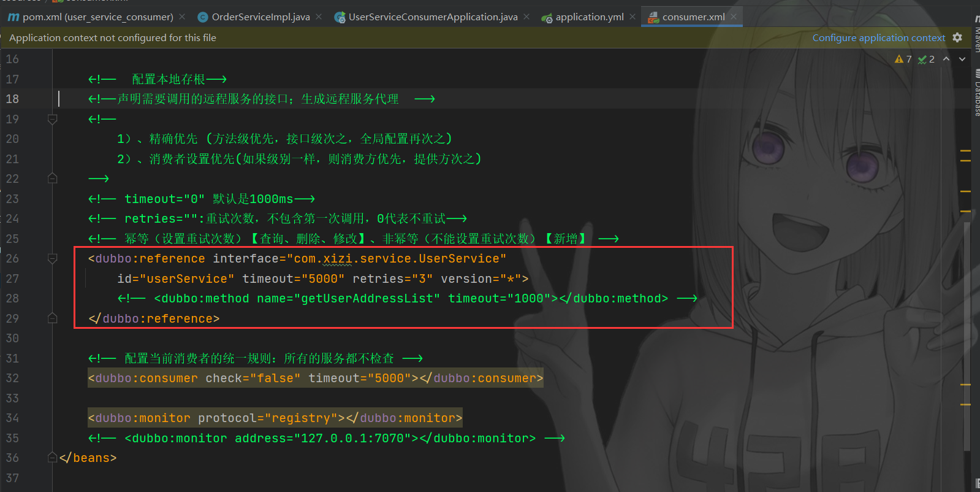
Task: Click the 'Application context not configured' banner text
Action: 113,38
